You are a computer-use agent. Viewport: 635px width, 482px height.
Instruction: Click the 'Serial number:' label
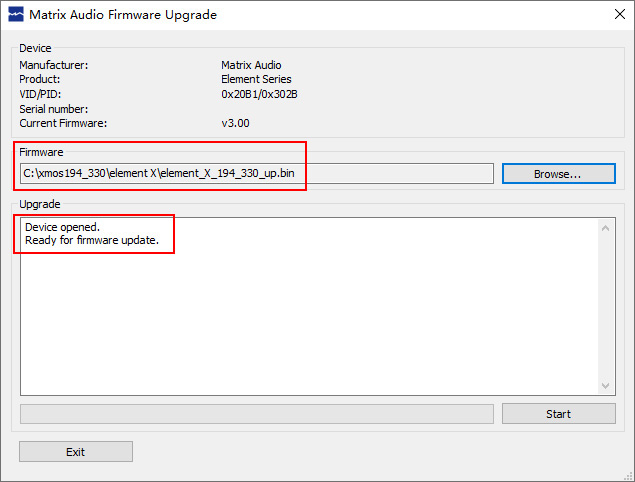pos(53,109)
